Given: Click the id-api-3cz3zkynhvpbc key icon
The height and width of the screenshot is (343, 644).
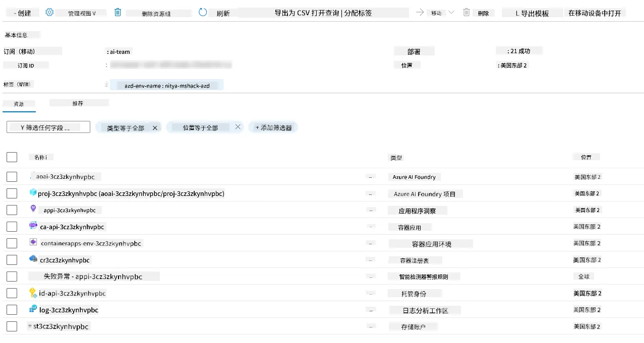Looking at the screenshot, I should (33, 292).
